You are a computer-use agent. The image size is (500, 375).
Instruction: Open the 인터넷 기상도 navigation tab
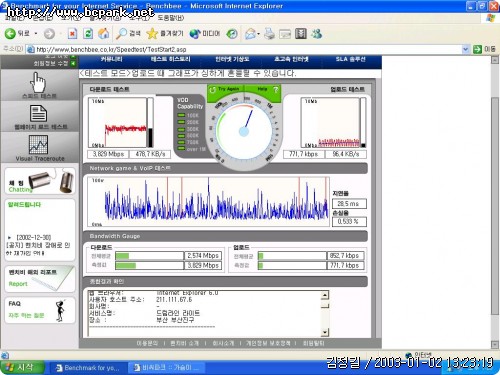point(232,59)
